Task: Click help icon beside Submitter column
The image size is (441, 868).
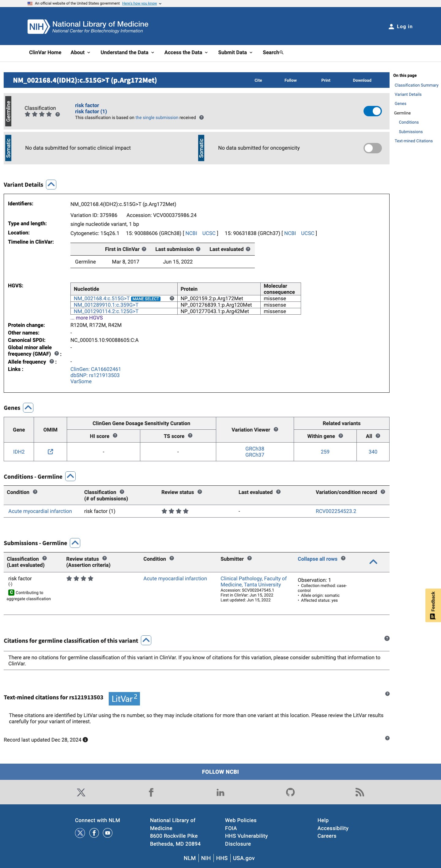Action: tap(249, 558)
